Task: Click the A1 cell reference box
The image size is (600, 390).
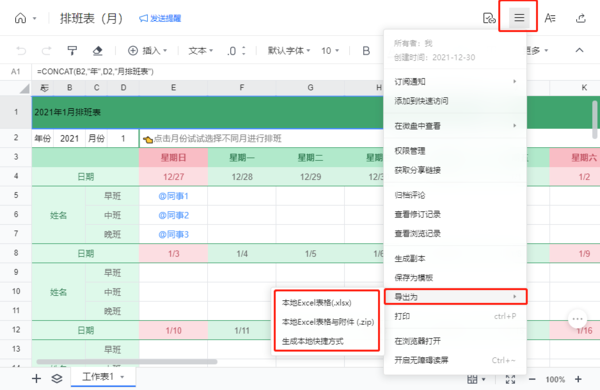Action: pos(15,72)
